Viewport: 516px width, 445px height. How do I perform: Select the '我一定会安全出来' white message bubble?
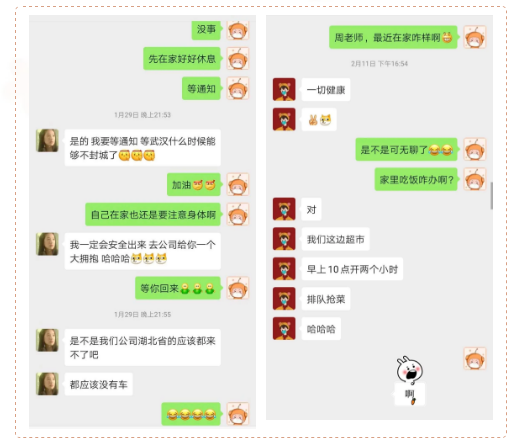click(143, 251)
